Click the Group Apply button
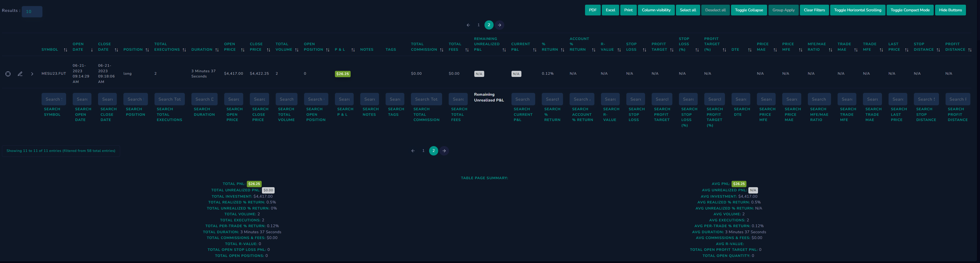The image size is (980, 263). [x=783, y=10]
